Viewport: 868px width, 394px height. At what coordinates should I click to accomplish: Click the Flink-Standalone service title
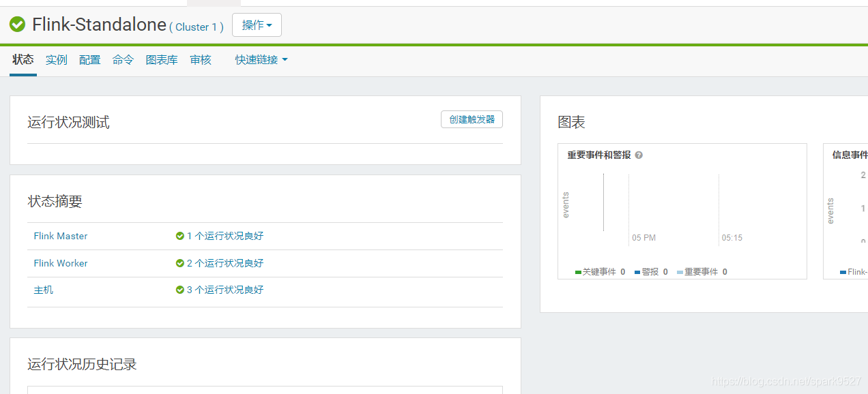coord(99,25)
